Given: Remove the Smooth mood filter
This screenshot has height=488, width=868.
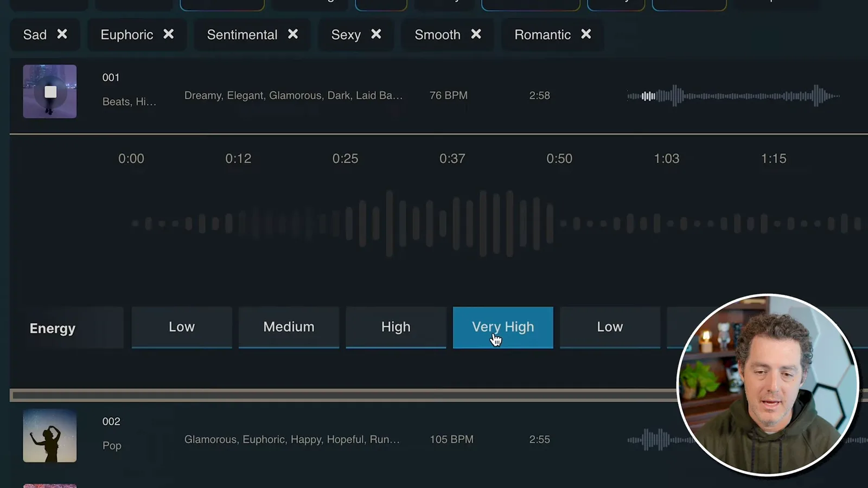Looking at the screenshot, I should pos(476,34).
